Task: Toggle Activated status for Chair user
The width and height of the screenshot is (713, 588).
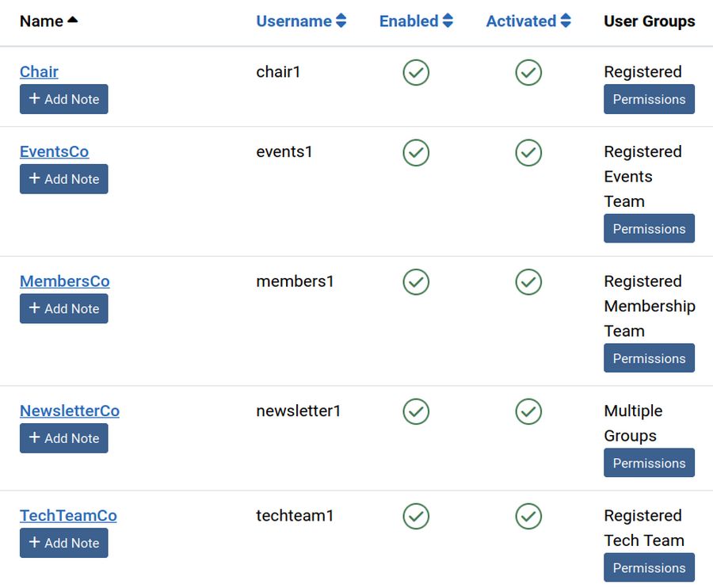Action: 528,72
